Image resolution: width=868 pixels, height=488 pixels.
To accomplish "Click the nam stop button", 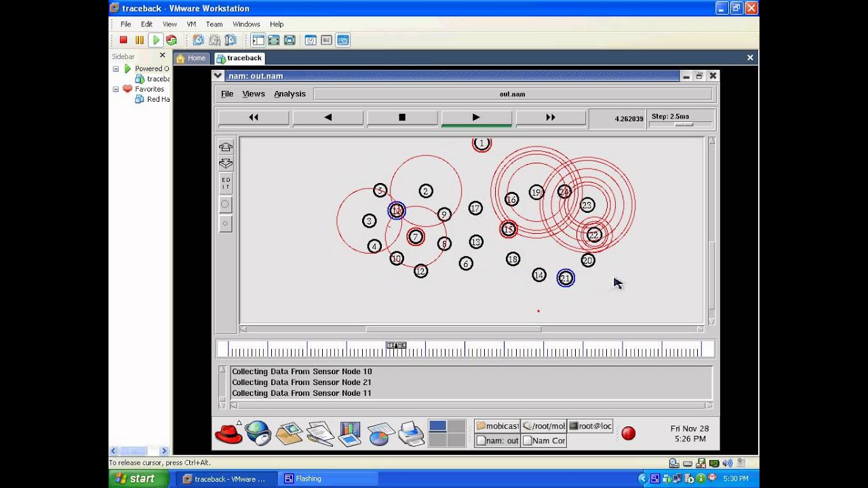I will point(402,118).
